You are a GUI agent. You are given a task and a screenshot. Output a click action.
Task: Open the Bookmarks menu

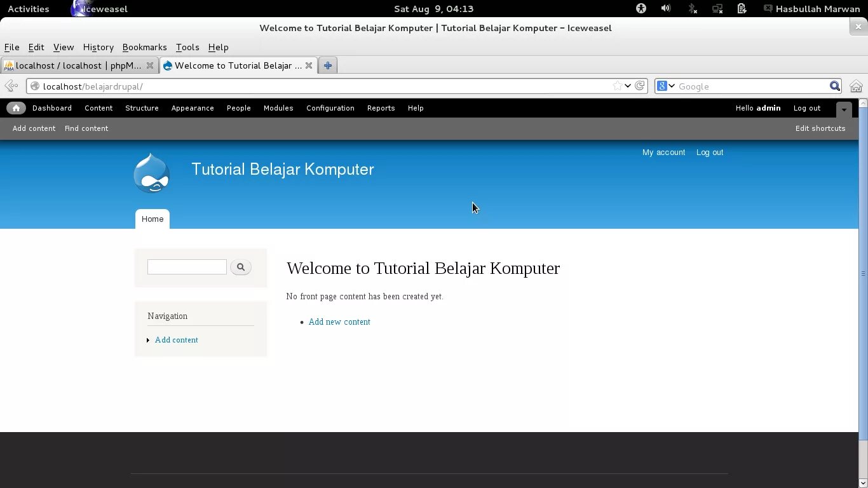pos(144,47)
